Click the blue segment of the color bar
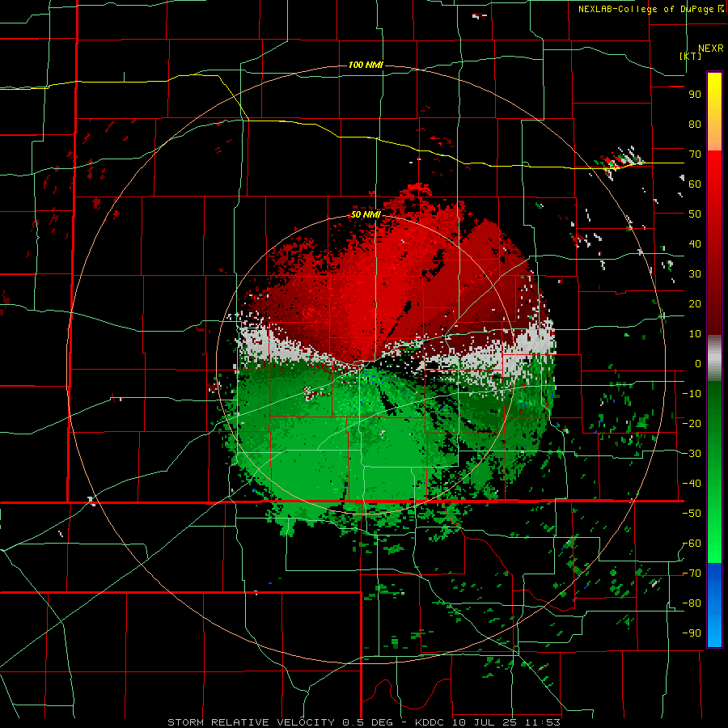 point(714,590)
